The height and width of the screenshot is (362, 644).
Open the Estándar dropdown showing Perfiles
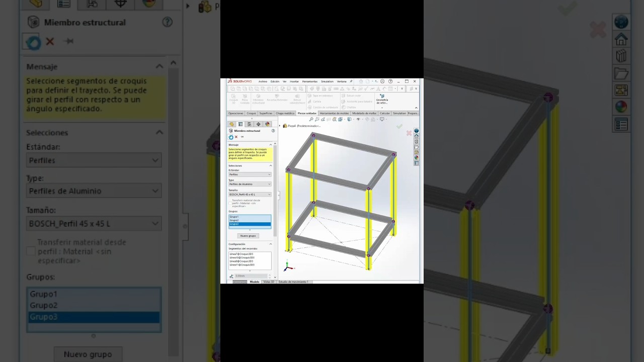click(x=250, y=174)
